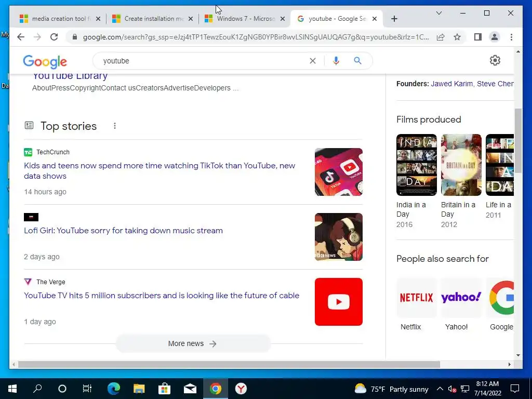Open Britain in a Day film poster

[461, 165]
